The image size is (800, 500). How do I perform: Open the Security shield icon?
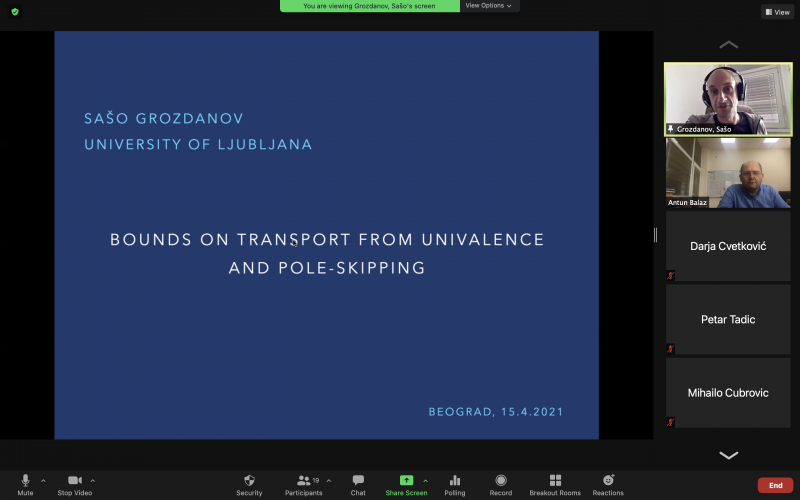249,481
